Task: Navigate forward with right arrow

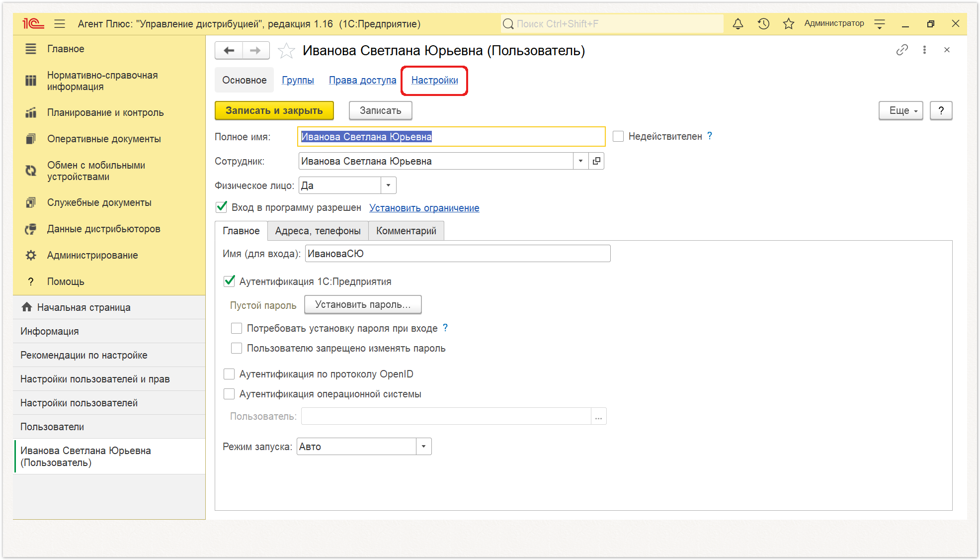Action: (256, 50)
